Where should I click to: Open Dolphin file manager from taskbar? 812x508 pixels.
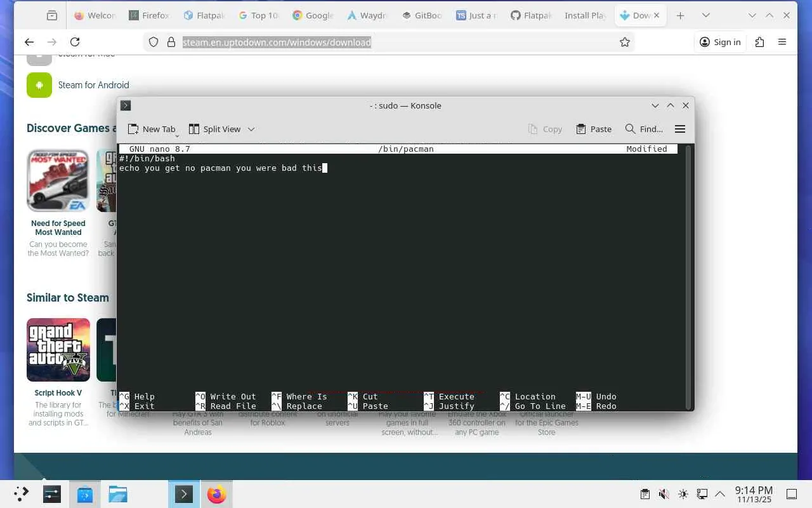118,494
